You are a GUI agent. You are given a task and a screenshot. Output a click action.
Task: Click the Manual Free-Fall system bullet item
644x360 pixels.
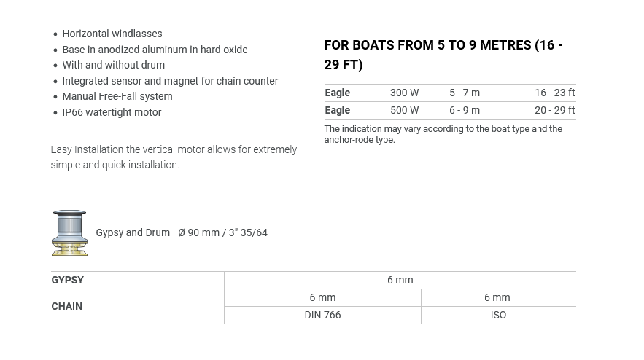117,96
